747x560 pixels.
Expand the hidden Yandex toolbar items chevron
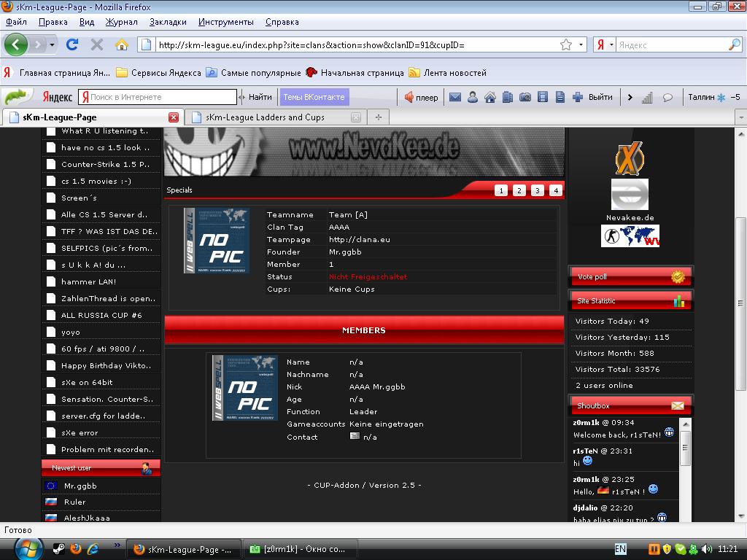(630, 97)
